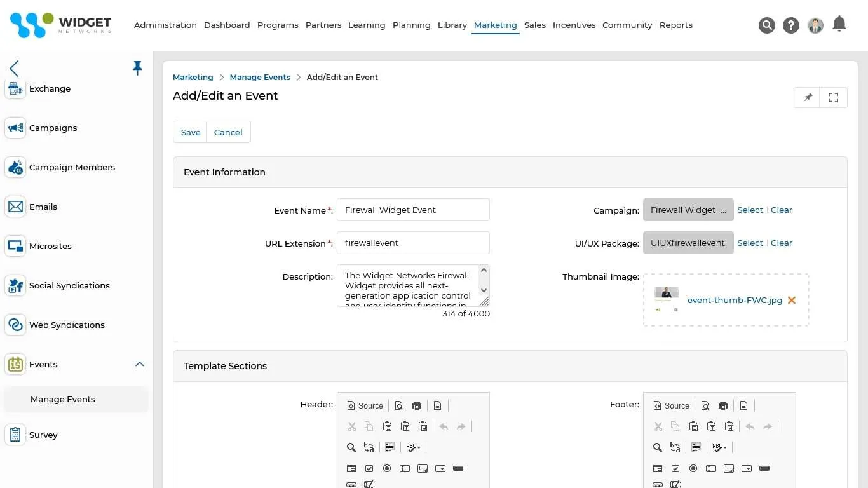
Task: Open Find tool in Footer editor toolbar
Action: coord(658,448)
